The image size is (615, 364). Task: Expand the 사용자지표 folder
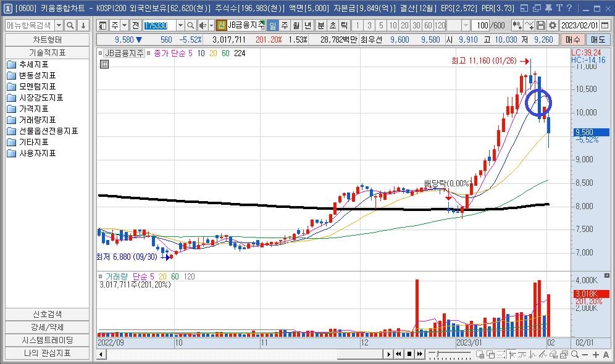(x=31, y=153)
